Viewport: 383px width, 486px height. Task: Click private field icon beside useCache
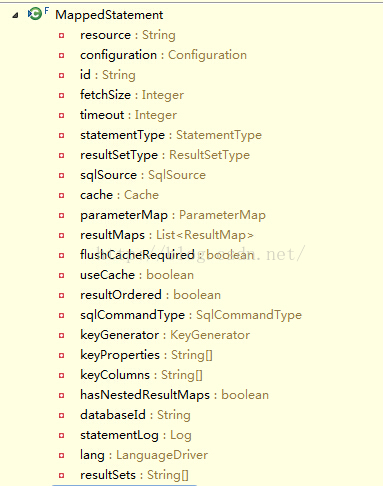pyautogui.click(x=61, y=275)
